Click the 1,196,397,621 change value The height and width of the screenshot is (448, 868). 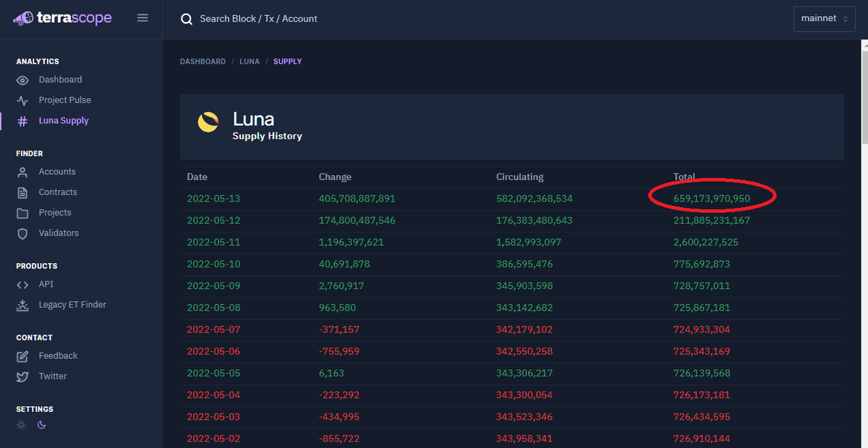pos(352,242)
